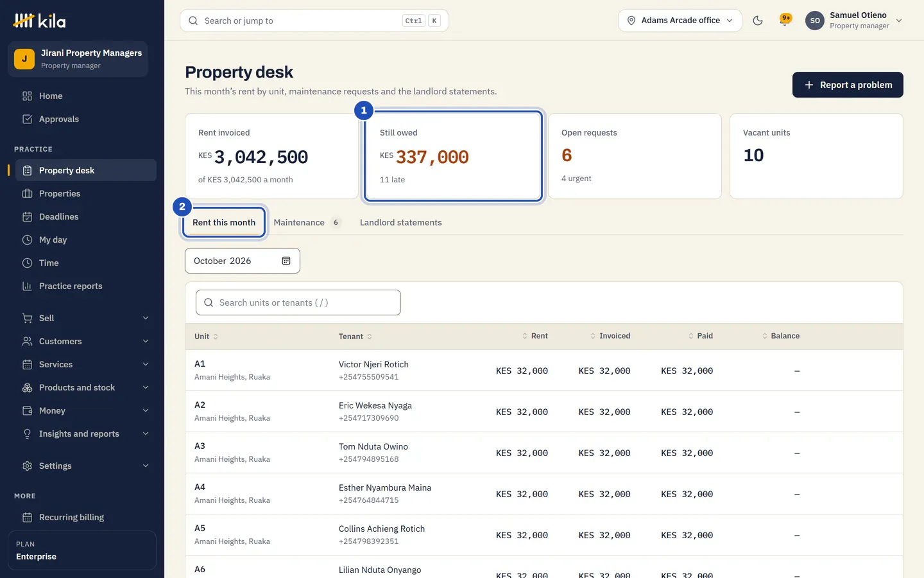The image size is (924, 578).
Task: Sort by the Invoiced column header
Action: [610, 336]
